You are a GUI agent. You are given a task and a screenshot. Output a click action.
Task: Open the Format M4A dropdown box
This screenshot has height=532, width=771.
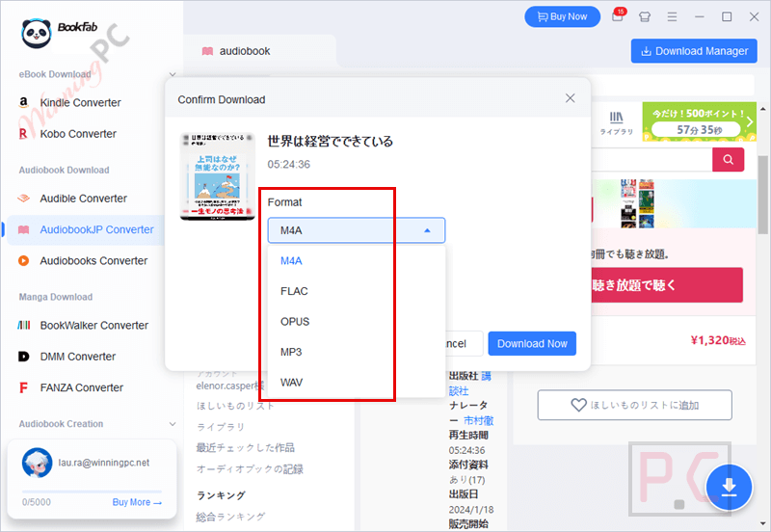[356, 230]
